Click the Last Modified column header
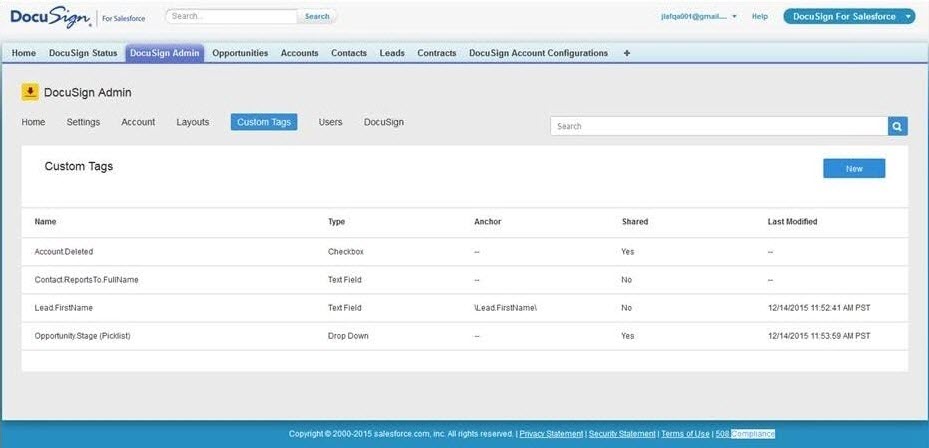This screenshot has height=448, width=929. pyautogui.click(x=792, y=222)
